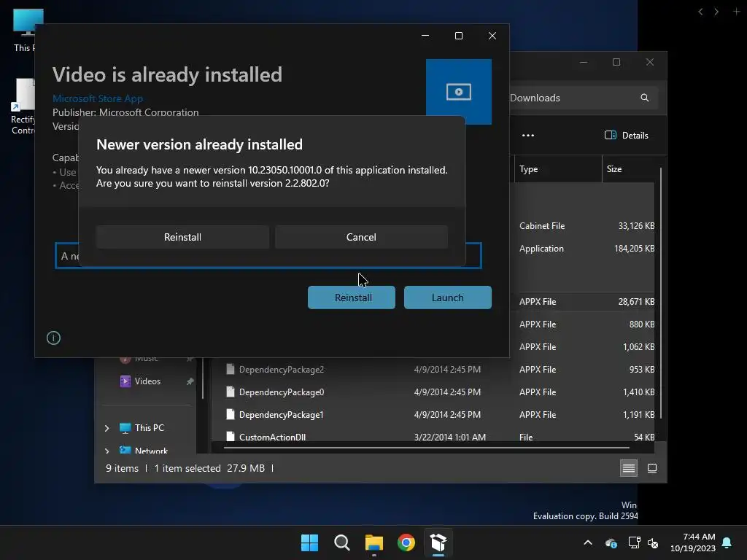
Task: Sort files by Type column header
Action: point(558,169)
